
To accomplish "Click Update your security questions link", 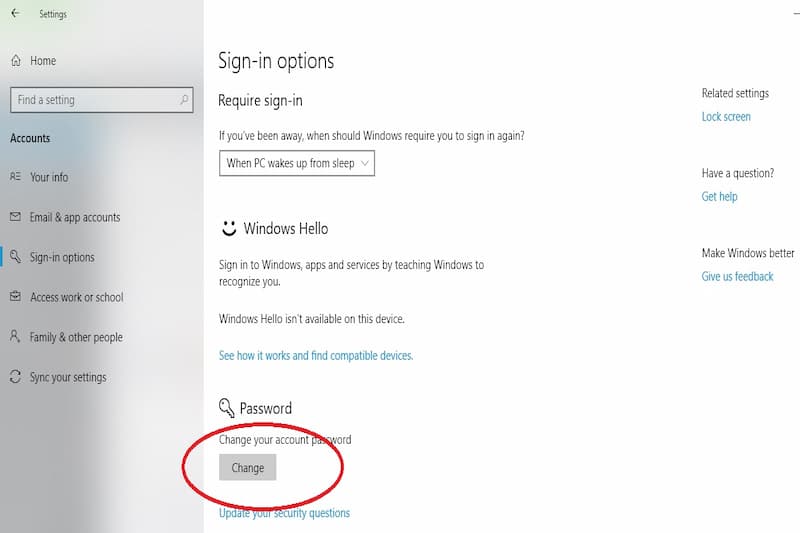I will (284, 513).
